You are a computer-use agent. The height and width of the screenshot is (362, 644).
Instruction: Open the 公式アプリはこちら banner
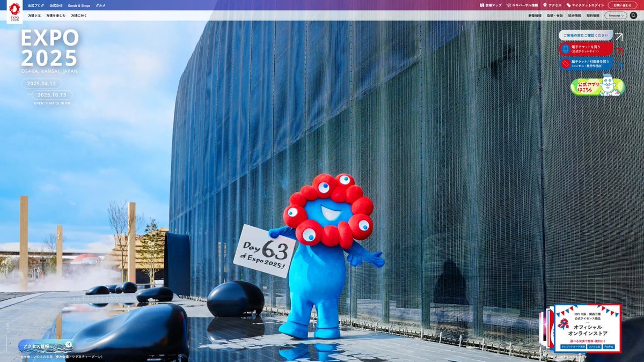pyautogui.click(x=598, y=86)
